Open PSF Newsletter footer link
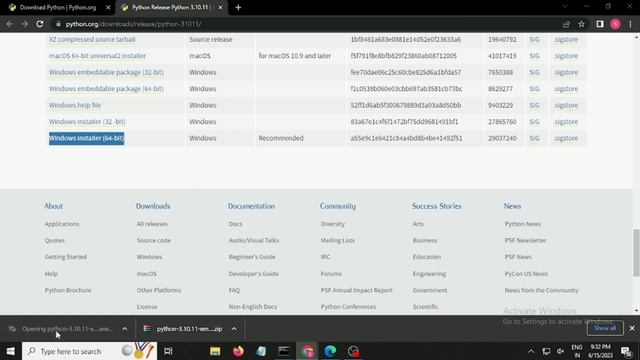 [525, 240]
